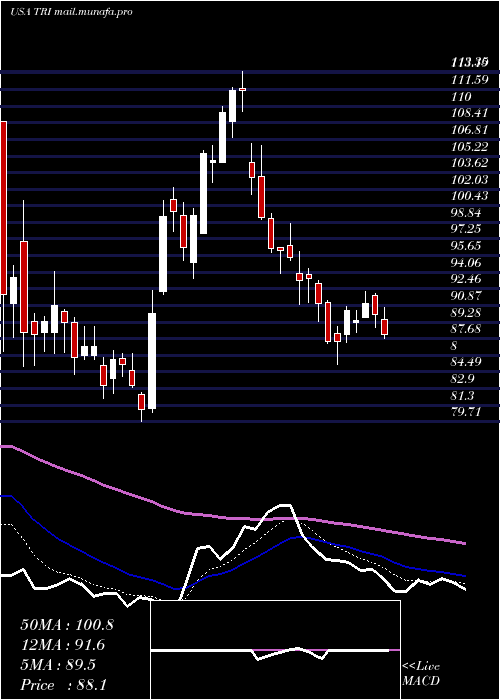
Task: Click the Price : 88.1 readout
Action: tap(63, 685)
